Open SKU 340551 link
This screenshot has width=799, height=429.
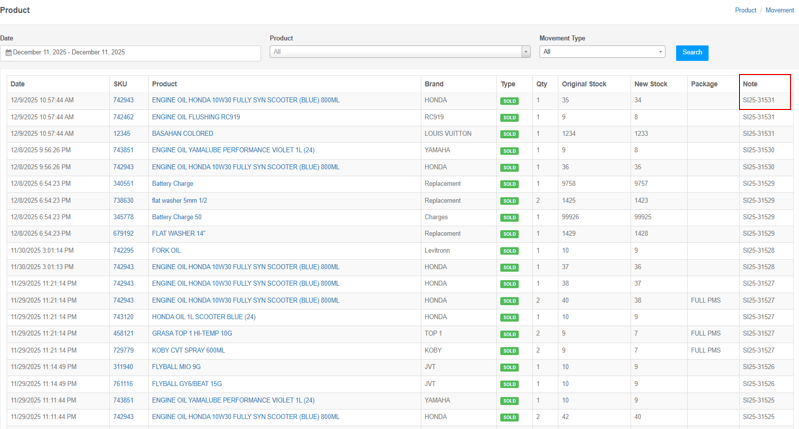[x=123, y=184]
